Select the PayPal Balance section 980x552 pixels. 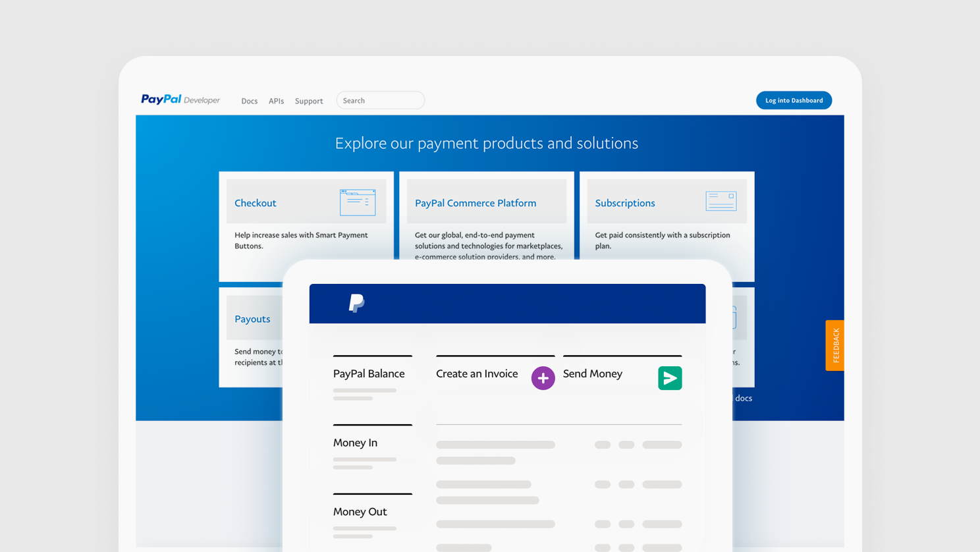click(369, 373)
